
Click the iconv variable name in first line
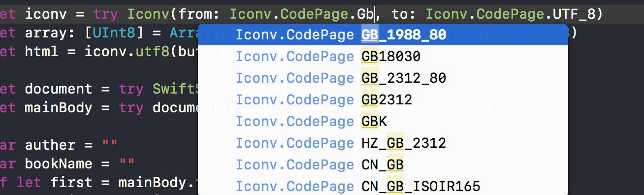pos(46,15)
